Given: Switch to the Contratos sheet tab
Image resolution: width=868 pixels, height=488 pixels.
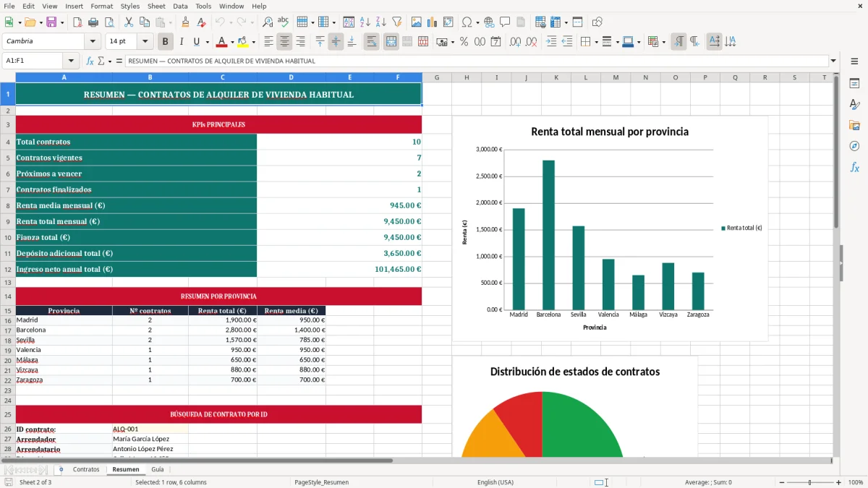Looking at the screenshot, I should point(86,469).
